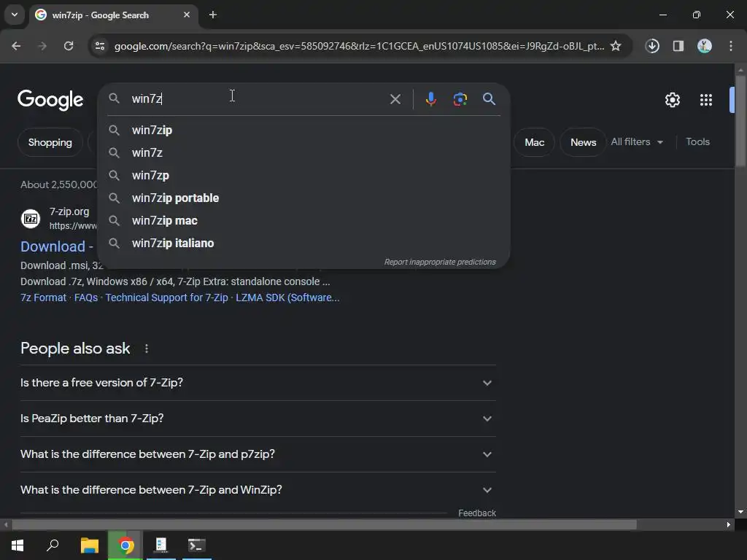Switch to Chrome in the taskbar
Viewport: 747px width, 560px height.
tap(125, 545)
